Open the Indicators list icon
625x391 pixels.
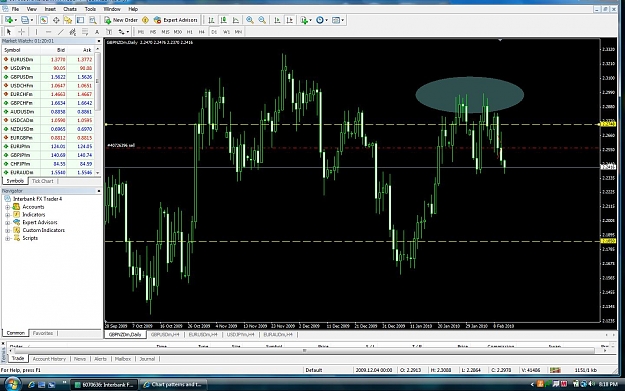[305, 20]
